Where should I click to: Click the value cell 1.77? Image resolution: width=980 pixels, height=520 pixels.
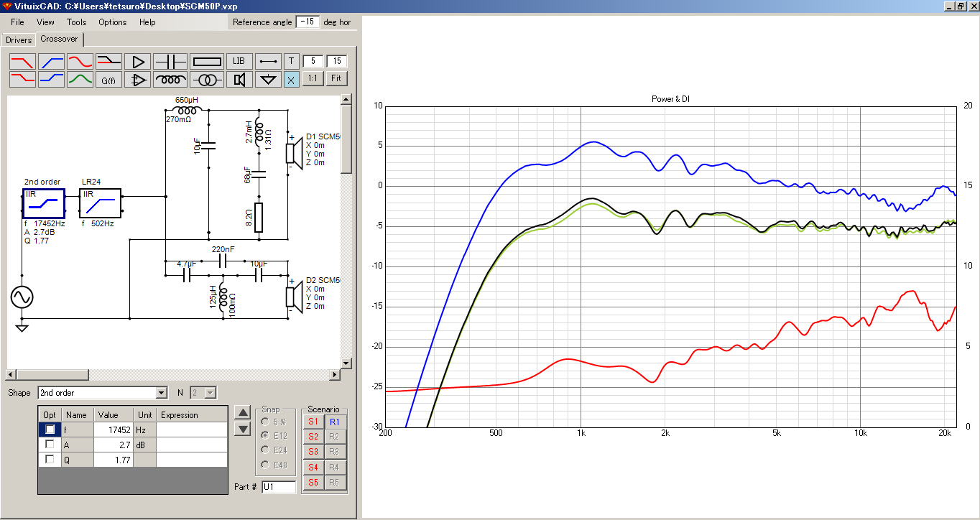(x=114, y=460)
